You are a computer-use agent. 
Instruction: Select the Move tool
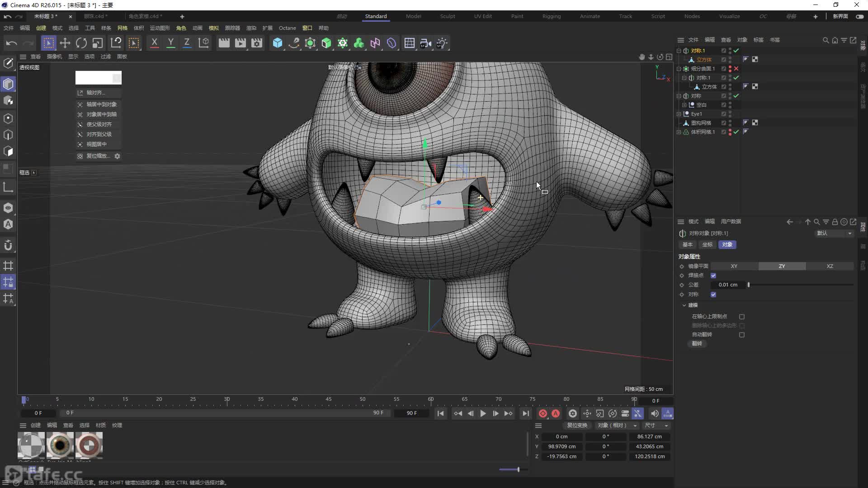click(x=65, y=43)
